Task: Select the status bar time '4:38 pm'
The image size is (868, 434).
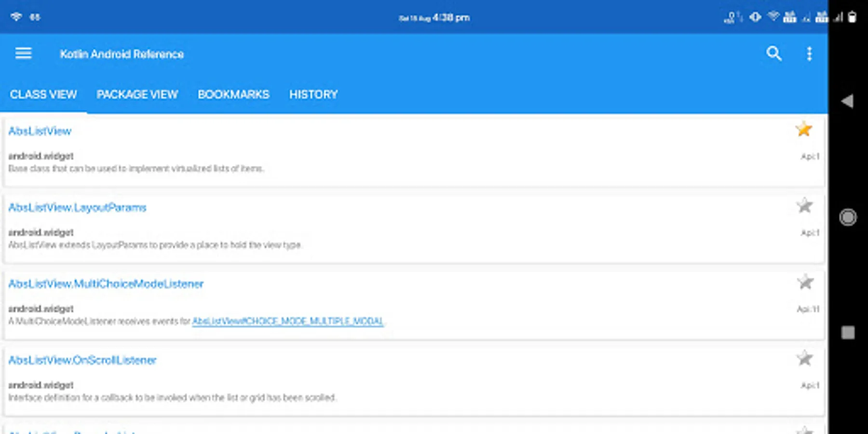Action: click(x=451, y=18)
